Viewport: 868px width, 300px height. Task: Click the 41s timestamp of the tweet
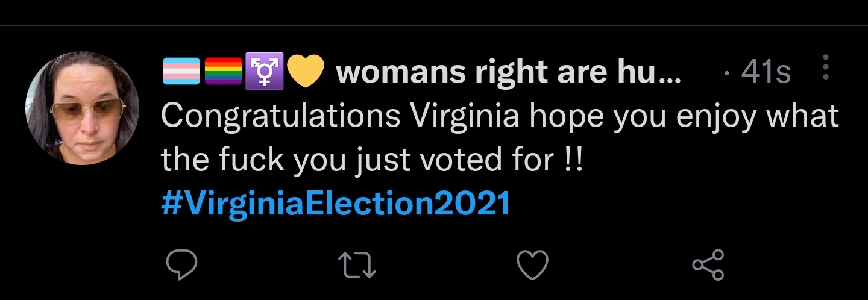pos(766,73)
